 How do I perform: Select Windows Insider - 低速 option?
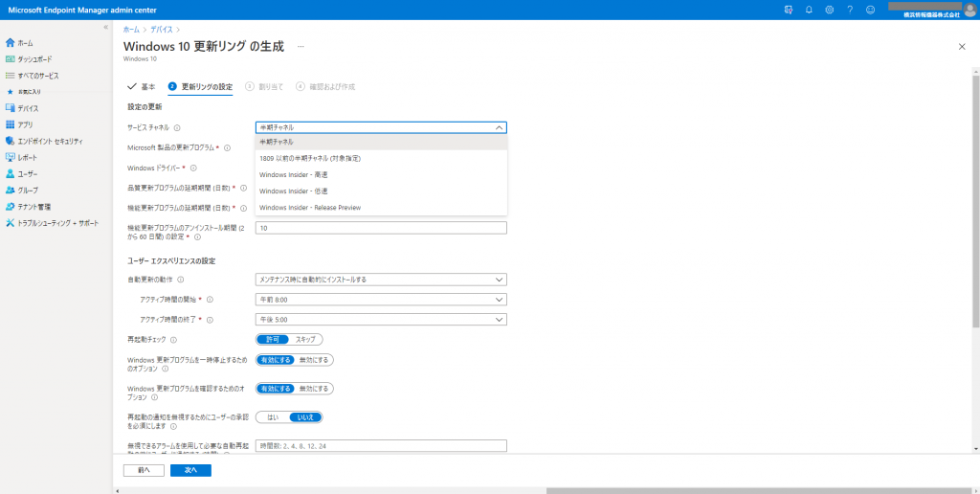click(x=381, y=191)
